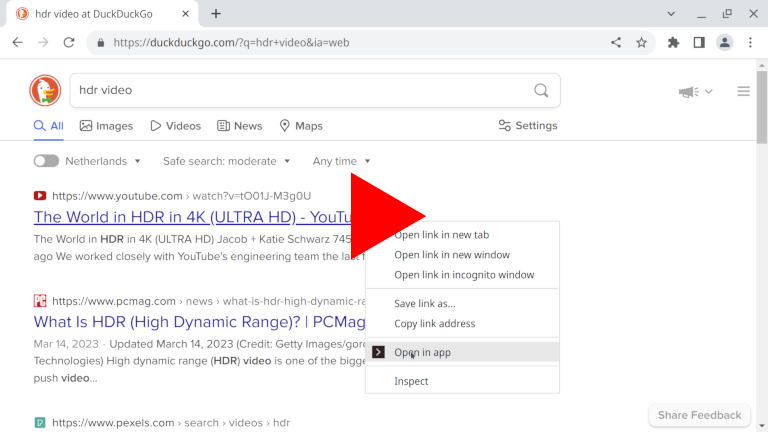Click the DuckDuckGo logo
768x432 pixels.
click(45, 91)
